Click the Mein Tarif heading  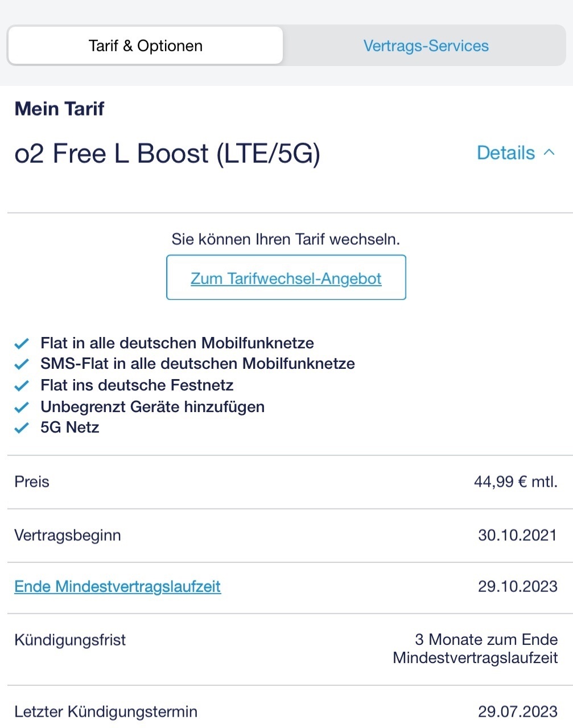click(59, 108)
